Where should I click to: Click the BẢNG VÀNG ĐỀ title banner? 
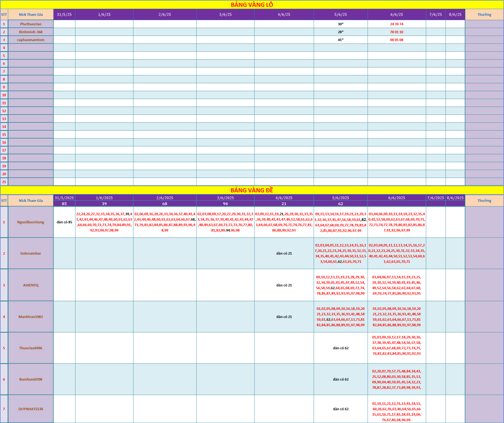tap(252, 190)
